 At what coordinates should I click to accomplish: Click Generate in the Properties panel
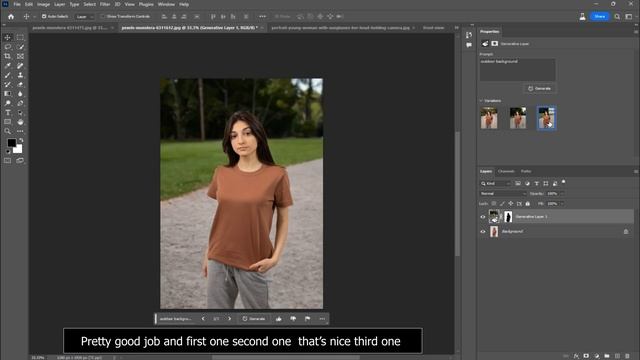coord(540,89)
